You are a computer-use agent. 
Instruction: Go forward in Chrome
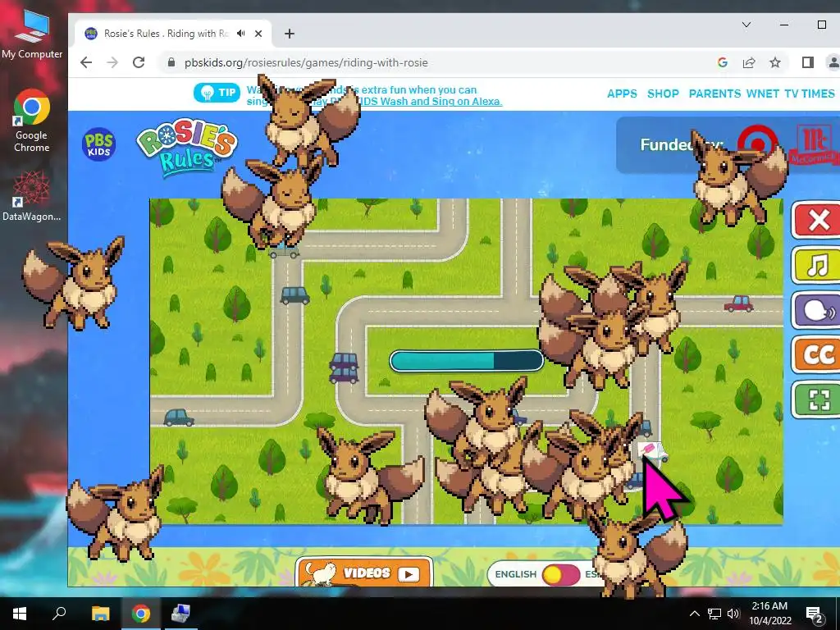pos(112,62)
